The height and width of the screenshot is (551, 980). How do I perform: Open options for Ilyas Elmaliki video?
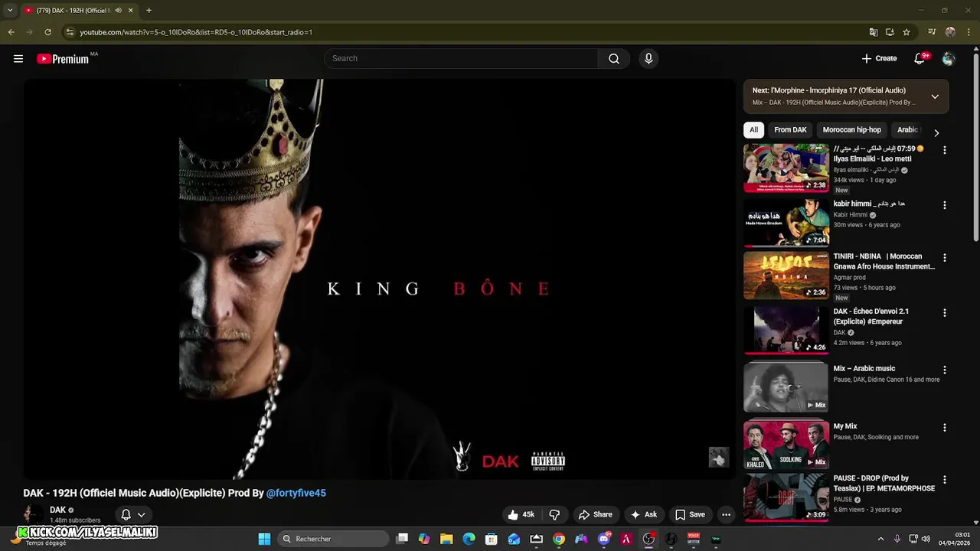click(944, 151)
